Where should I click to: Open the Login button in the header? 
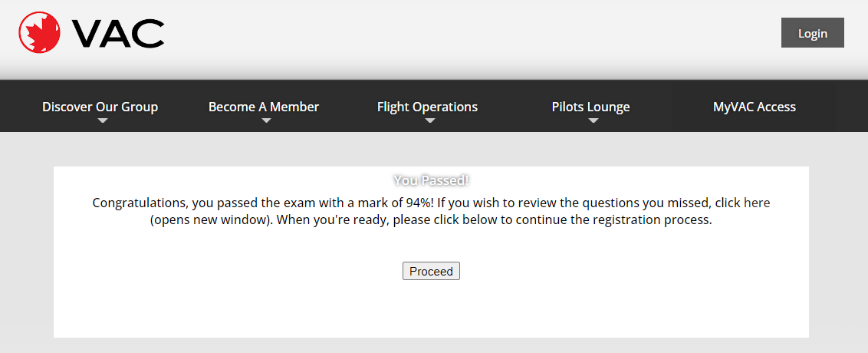[812, 33]
